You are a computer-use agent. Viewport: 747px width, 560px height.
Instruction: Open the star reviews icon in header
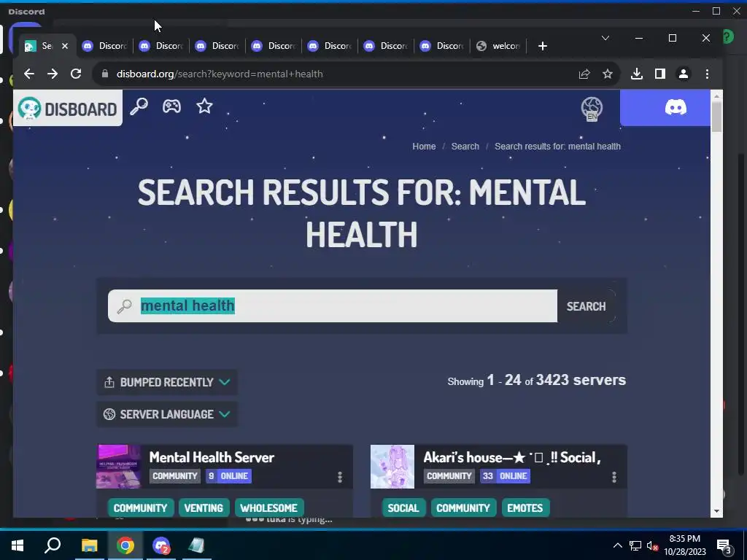[x=204, y=106]
